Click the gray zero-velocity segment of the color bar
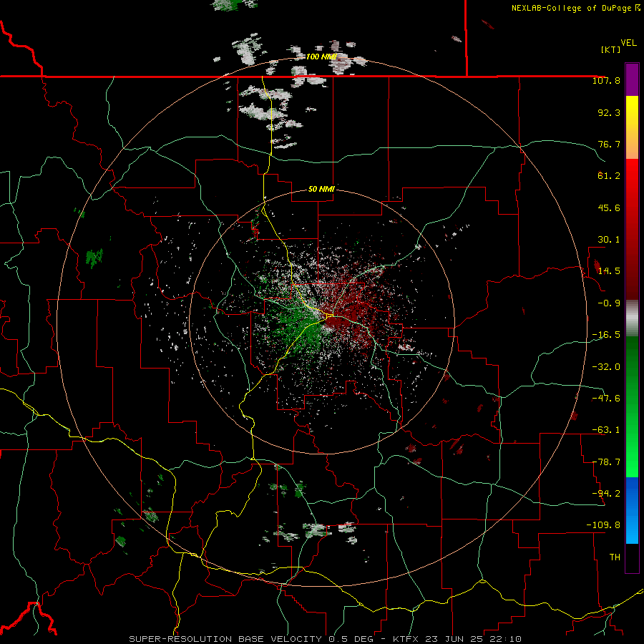 pyautogui.click(x=632, y=318)
